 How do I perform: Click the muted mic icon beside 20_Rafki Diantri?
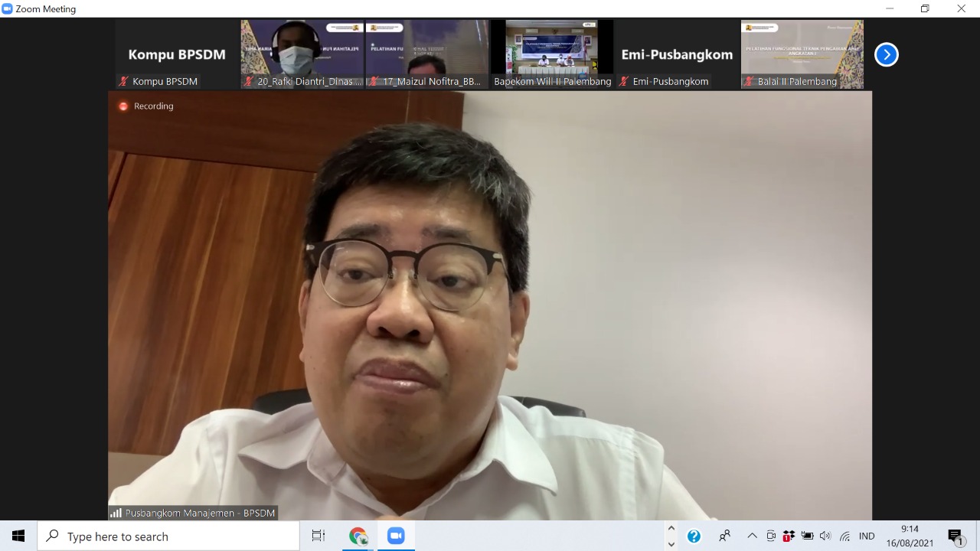pyautogui.click(x=249, y=81)
